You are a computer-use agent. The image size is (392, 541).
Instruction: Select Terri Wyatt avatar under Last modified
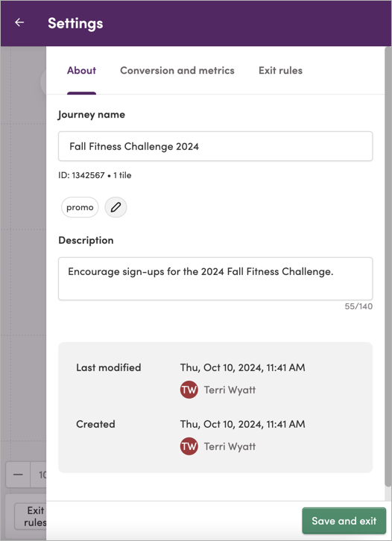189,390
